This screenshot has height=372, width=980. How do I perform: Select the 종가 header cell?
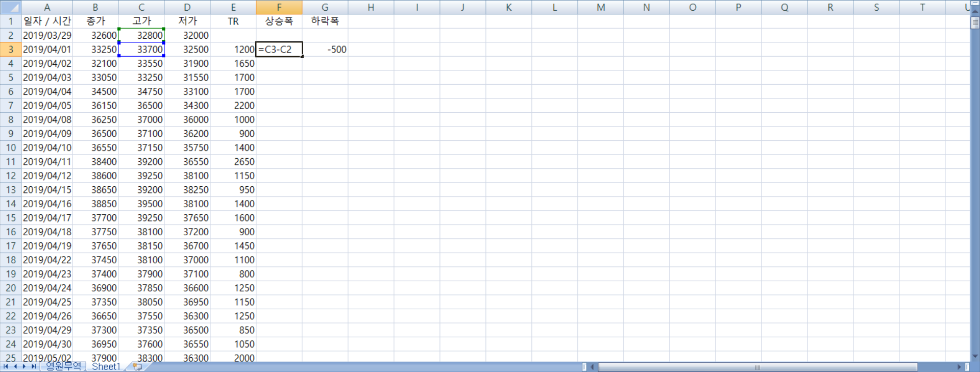tap(95, 21)
